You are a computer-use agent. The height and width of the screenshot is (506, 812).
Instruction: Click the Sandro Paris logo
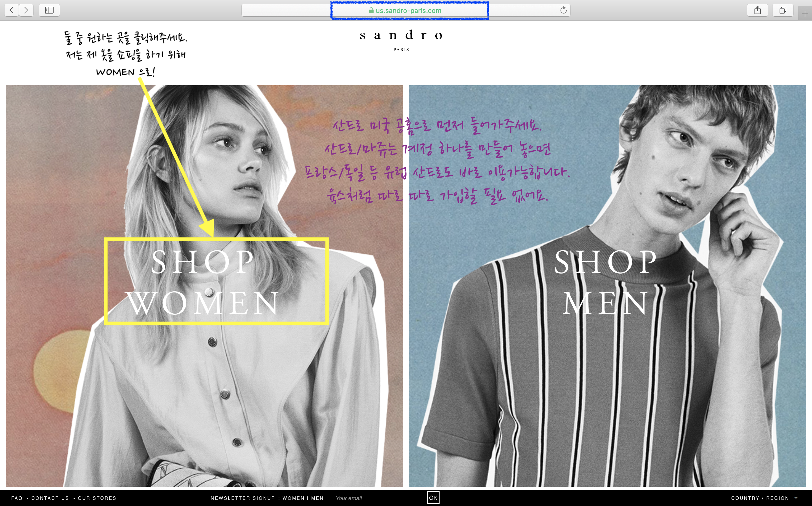click(x=401, y=40)
